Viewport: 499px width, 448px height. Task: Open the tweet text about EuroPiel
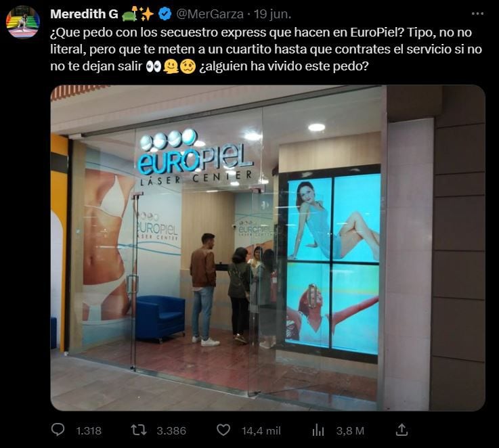[266, 49]
